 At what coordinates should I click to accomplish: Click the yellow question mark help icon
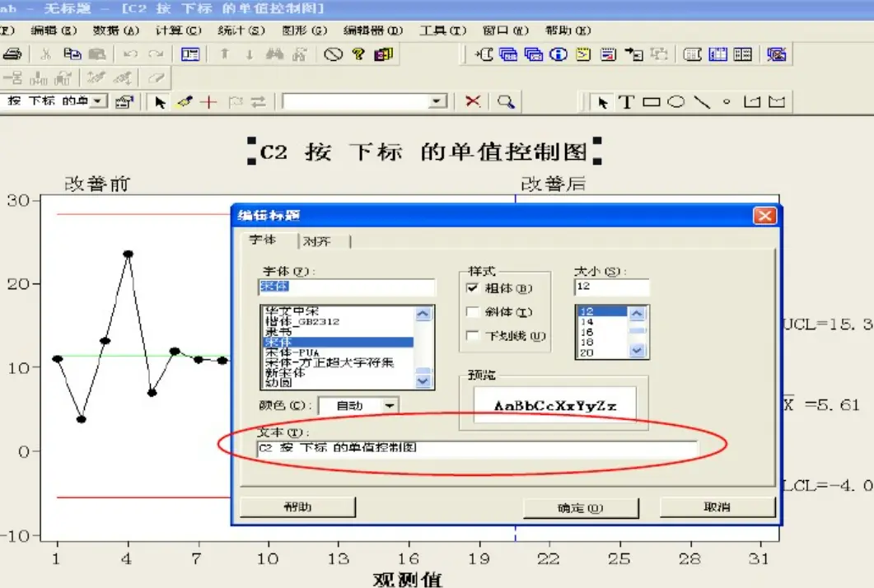(358, 54)
